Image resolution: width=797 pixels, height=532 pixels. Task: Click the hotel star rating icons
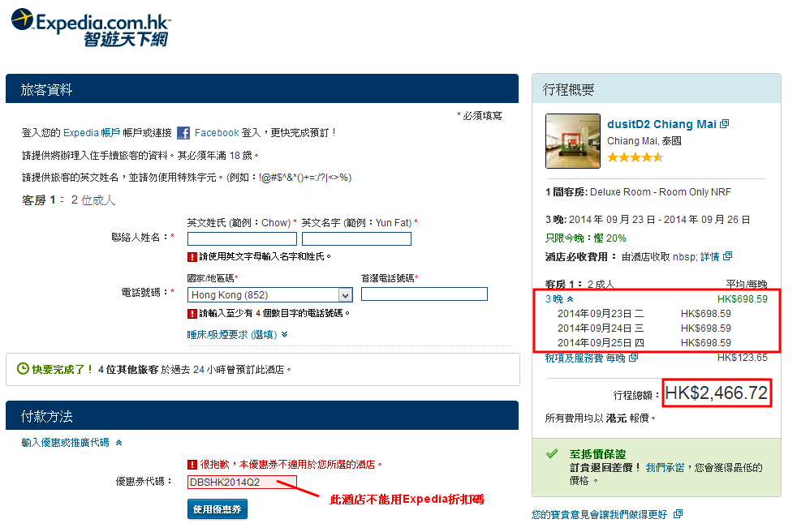point(635,157)
